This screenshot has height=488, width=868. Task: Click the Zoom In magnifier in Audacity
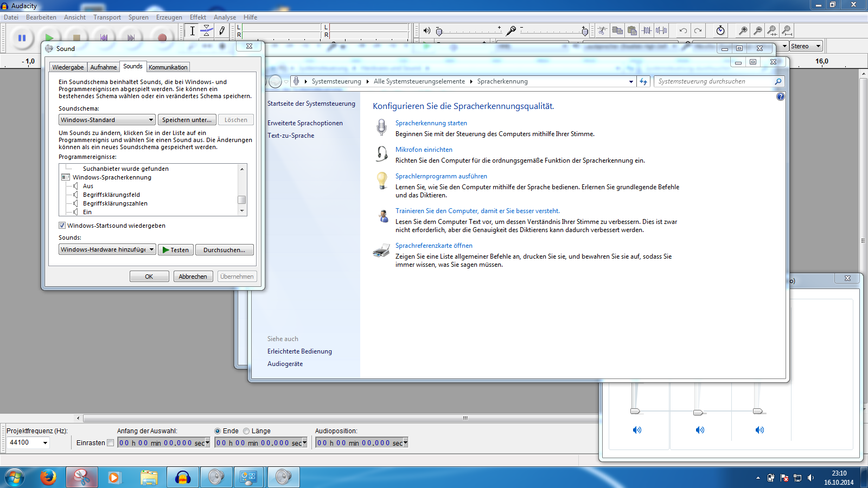click(743, 30)
